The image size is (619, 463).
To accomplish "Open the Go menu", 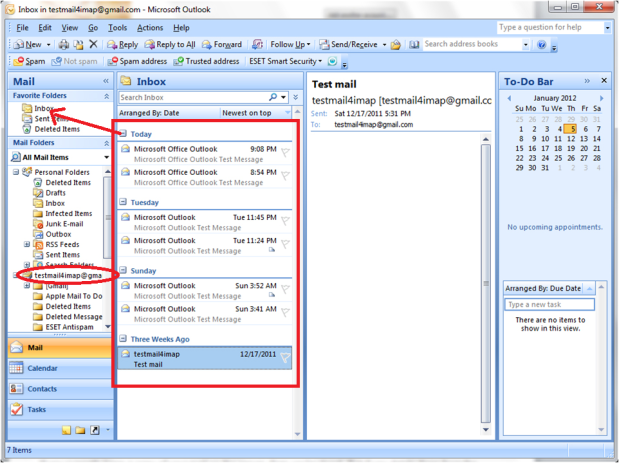I will (93, 28).
